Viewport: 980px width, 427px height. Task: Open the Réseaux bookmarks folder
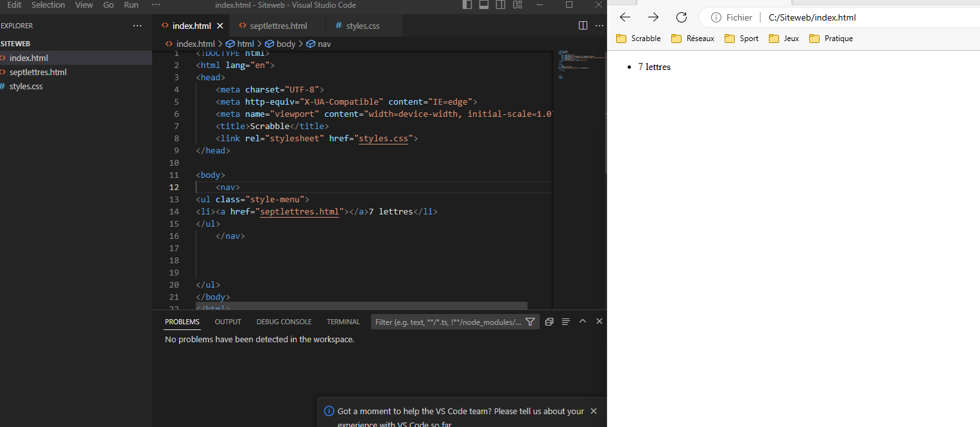693,39
